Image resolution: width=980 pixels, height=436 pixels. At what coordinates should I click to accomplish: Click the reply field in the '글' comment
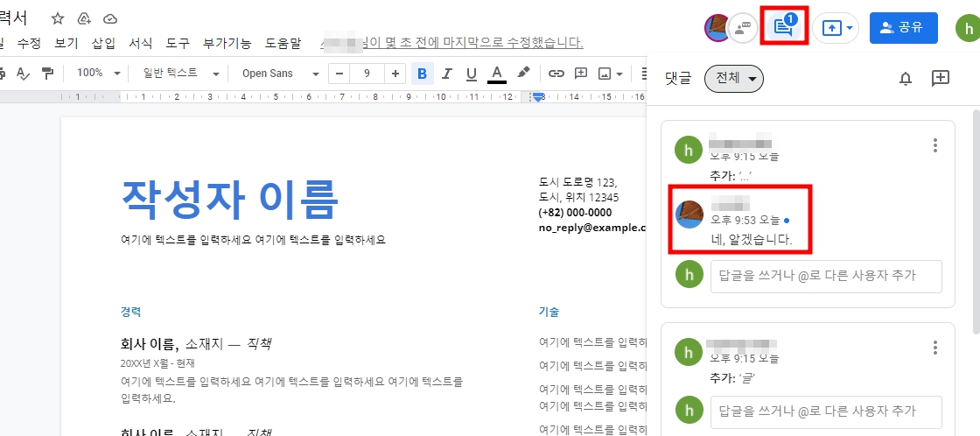pos(826,411)
